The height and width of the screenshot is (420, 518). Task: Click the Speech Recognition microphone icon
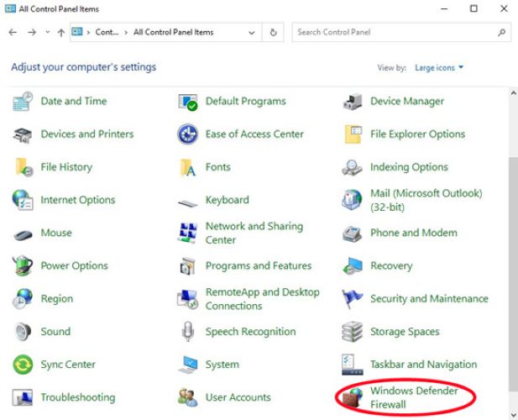pyautogui.click(x=188, y=332)
